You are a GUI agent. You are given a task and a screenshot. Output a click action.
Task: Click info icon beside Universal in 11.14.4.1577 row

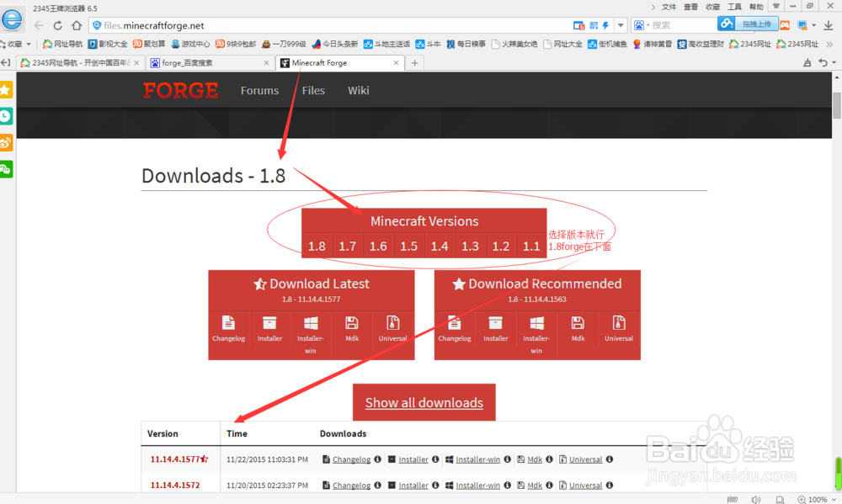click(x=610, y=459)
